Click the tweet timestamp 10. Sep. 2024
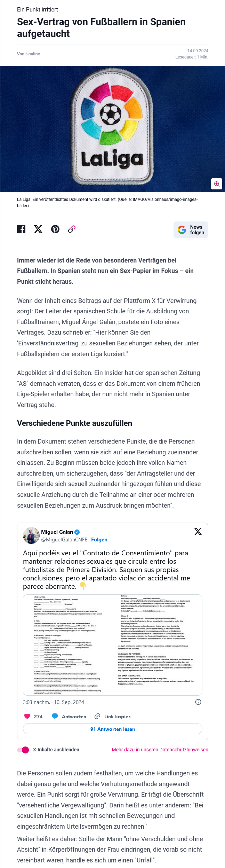 [x=54, y=702]
